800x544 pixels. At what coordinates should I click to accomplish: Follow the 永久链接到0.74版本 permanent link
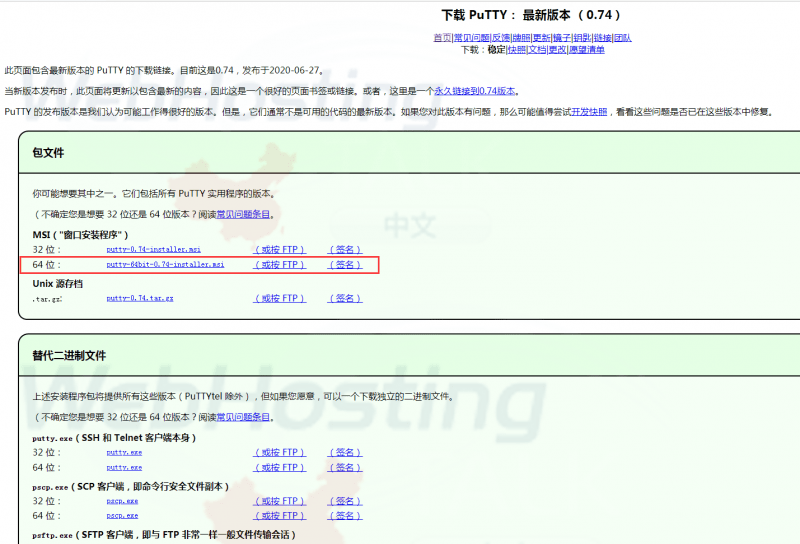coord(474,91)
